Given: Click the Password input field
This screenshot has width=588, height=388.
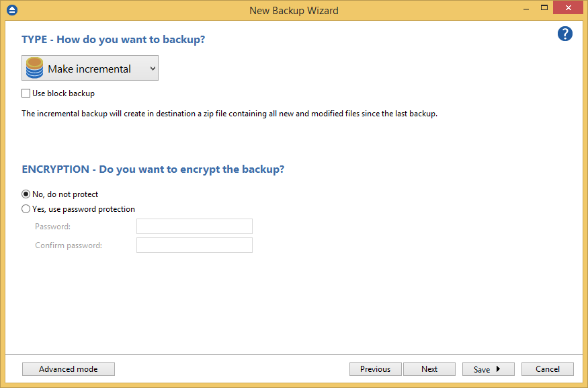Looking at the screenshot, I should click(194, 226).
